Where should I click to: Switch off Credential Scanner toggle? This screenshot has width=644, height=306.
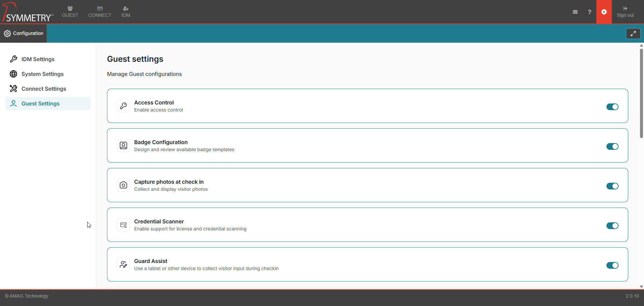612,226
